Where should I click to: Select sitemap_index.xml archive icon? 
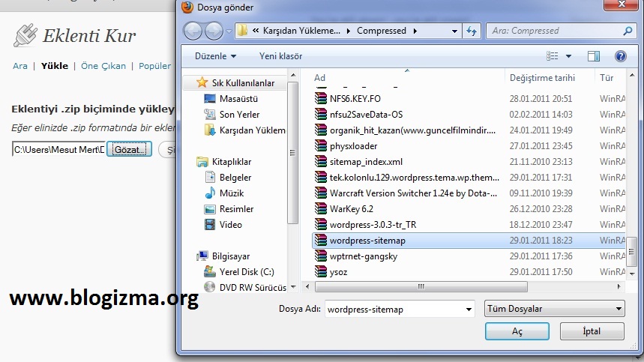coord(321,161)
